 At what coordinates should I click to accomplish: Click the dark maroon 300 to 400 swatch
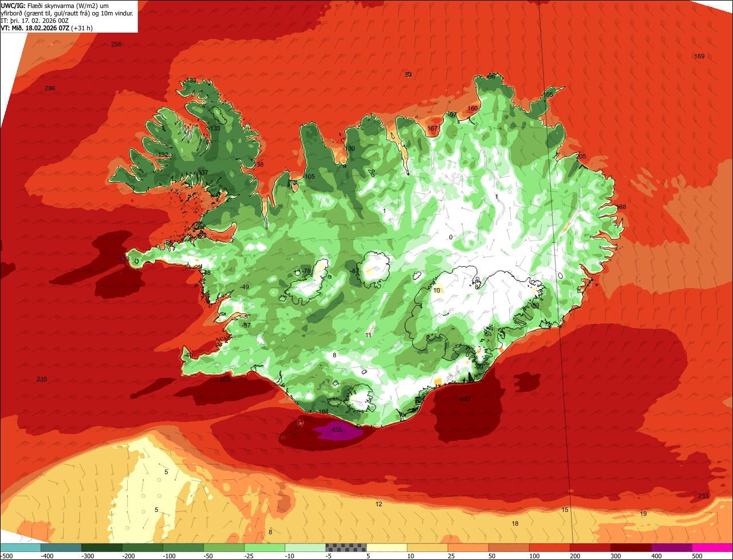[x=630, y=547]
